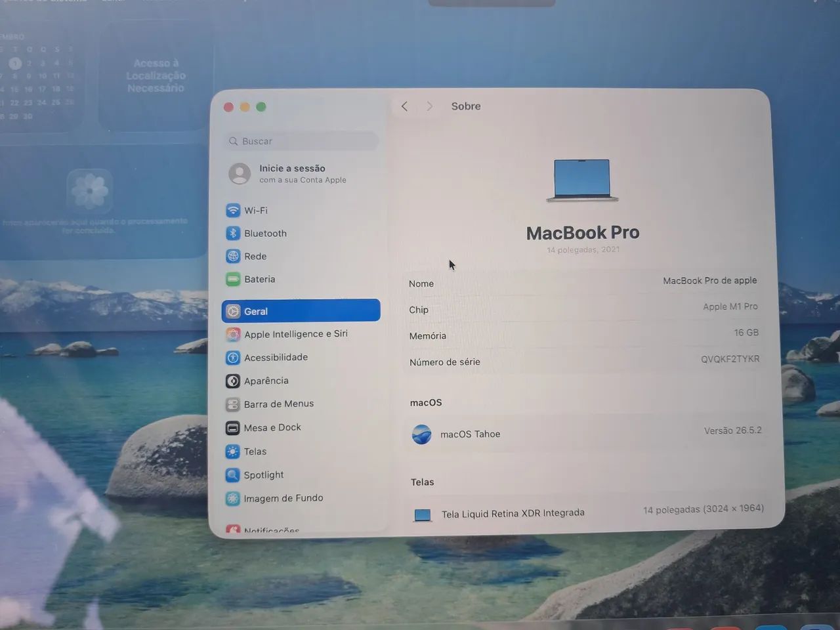
Task: Click the Bluetooth icon in sidebar
Action: tap(233, 233)
